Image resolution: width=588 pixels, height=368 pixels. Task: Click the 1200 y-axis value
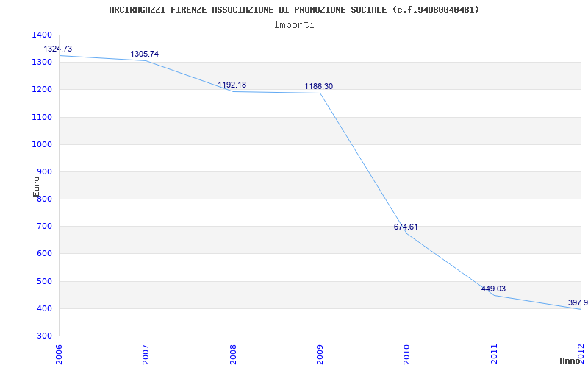pos(42,90)
